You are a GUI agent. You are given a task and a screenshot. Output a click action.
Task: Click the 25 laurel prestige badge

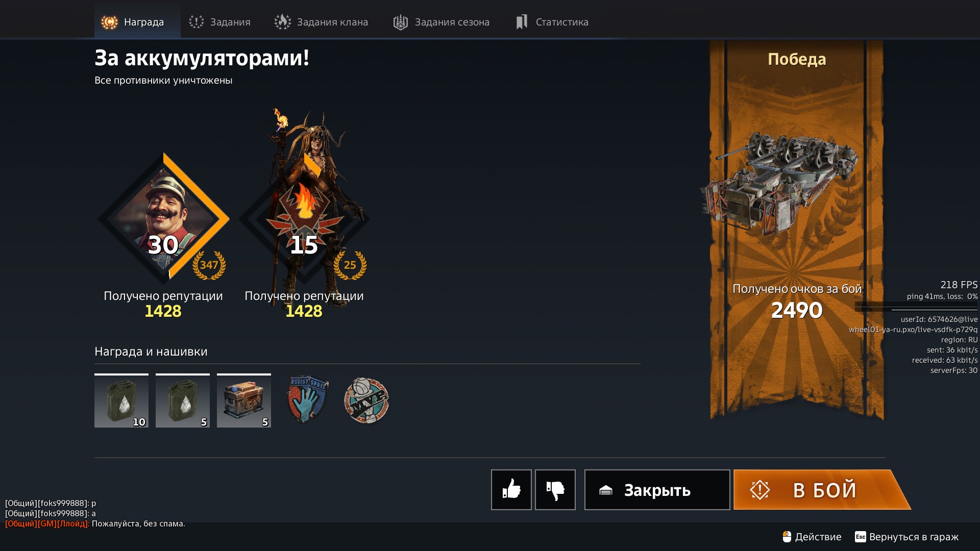350,265
